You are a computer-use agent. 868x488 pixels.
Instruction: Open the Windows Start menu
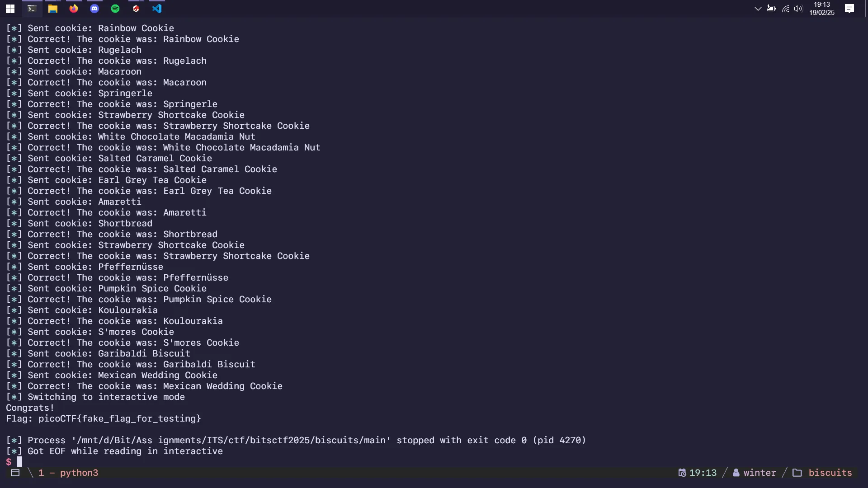pyautogui.click(x=10, y=9)
